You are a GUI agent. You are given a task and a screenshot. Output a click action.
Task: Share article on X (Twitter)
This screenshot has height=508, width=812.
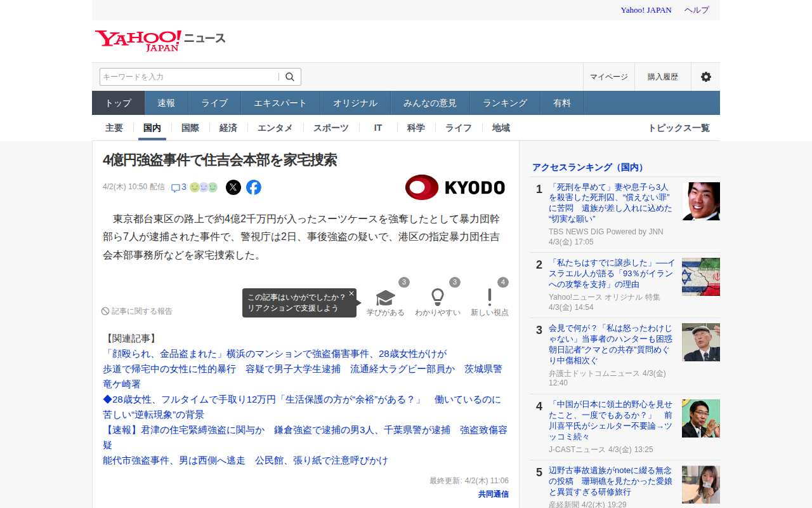[x=233, y=187]
